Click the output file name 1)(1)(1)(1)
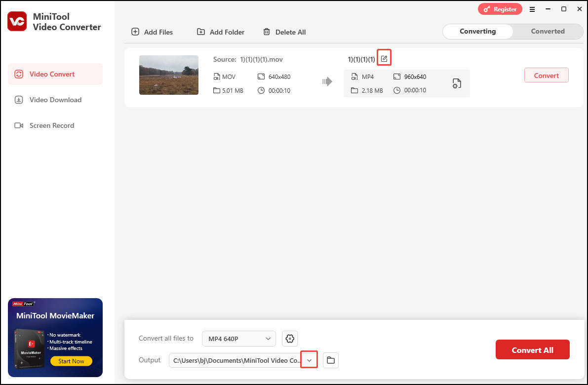 point(361,59)
